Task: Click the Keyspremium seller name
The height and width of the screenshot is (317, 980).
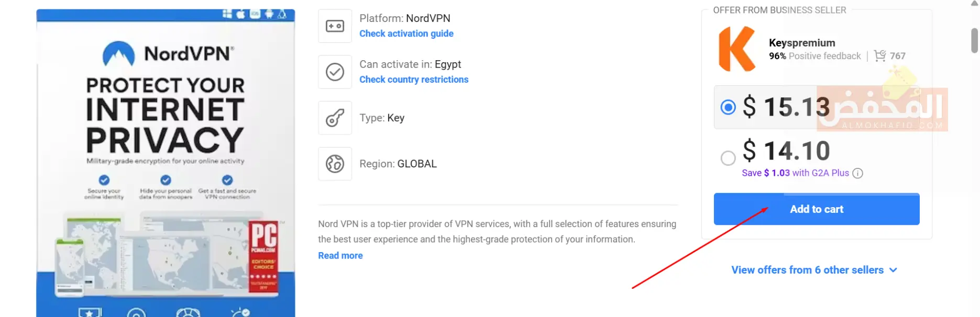Action: click(x=802, y=43)
